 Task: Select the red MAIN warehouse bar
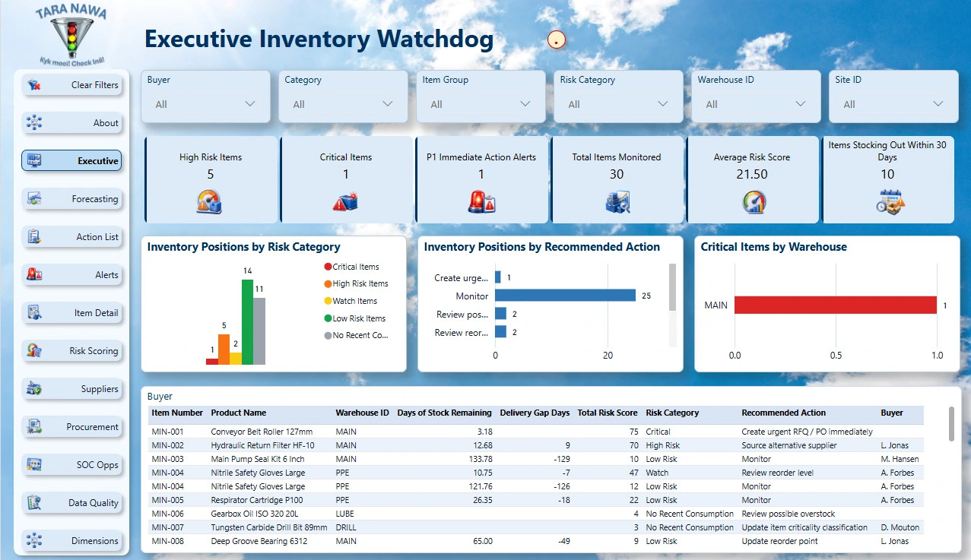836,305
